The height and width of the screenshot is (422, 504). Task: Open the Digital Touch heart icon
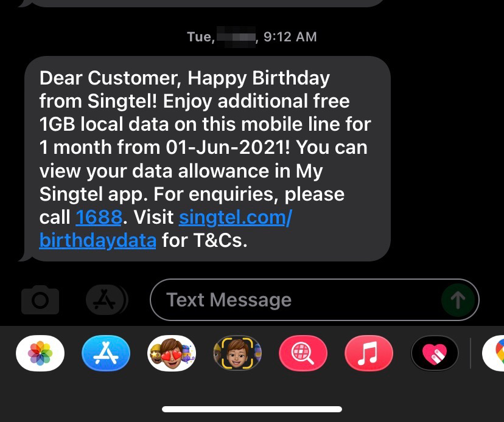click(435, 353)
